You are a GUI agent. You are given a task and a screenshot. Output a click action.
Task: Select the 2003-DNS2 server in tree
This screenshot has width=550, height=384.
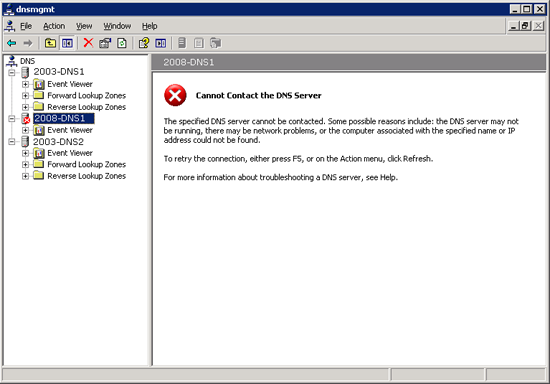[58, 142]
